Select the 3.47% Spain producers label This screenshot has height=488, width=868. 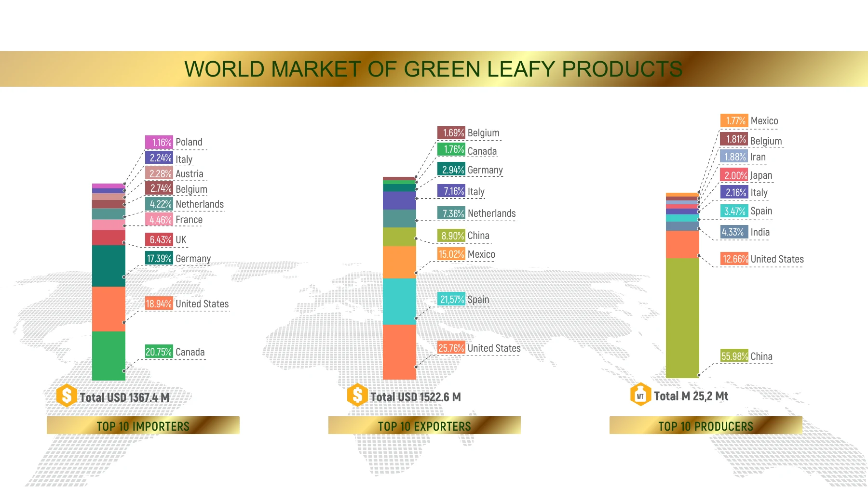[746, 211]
